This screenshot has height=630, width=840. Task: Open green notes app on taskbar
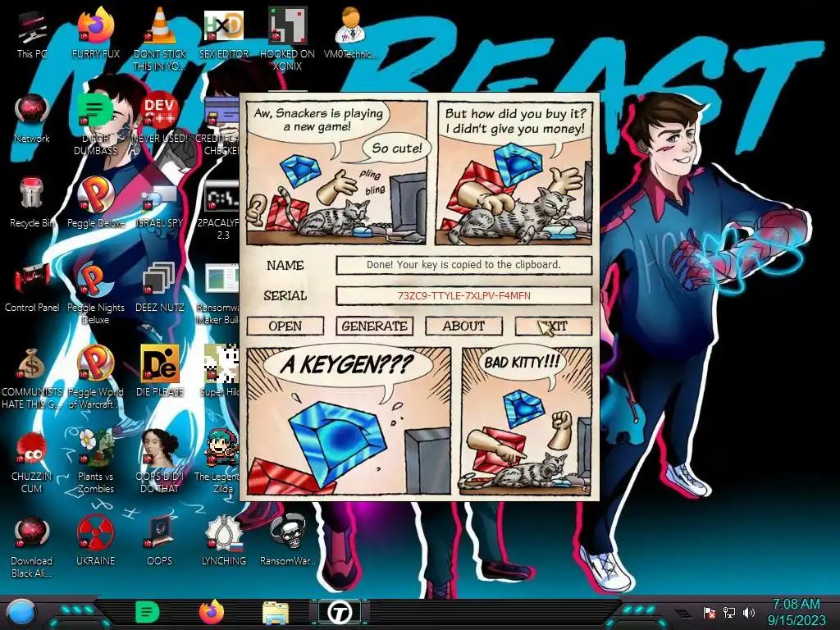148,612
